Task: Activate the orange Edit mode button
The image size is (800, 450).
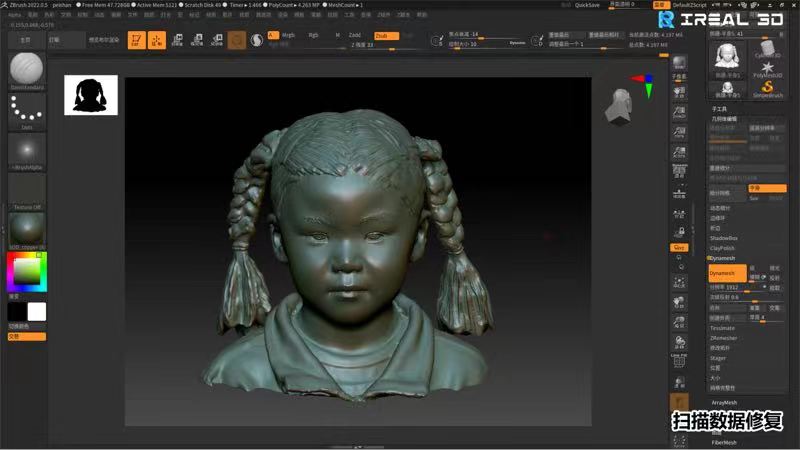Action: (136, 40)
